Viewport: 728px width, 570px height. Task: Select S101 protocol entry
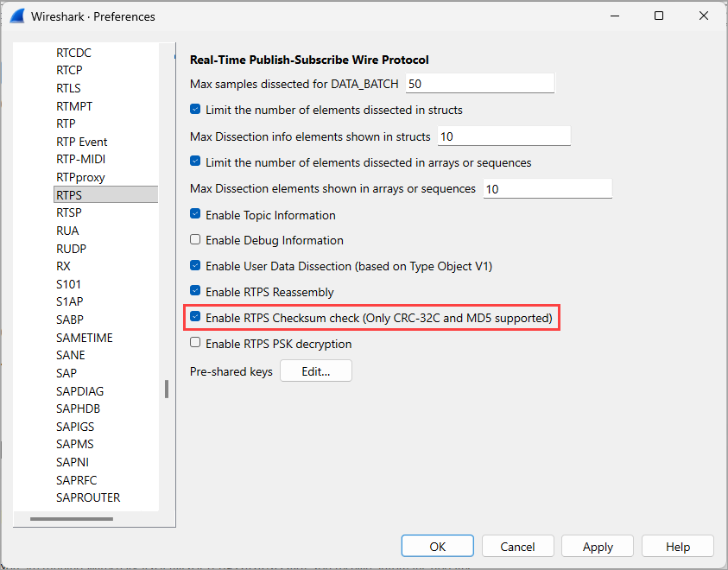pyautogui.click(x=68, y=284)
